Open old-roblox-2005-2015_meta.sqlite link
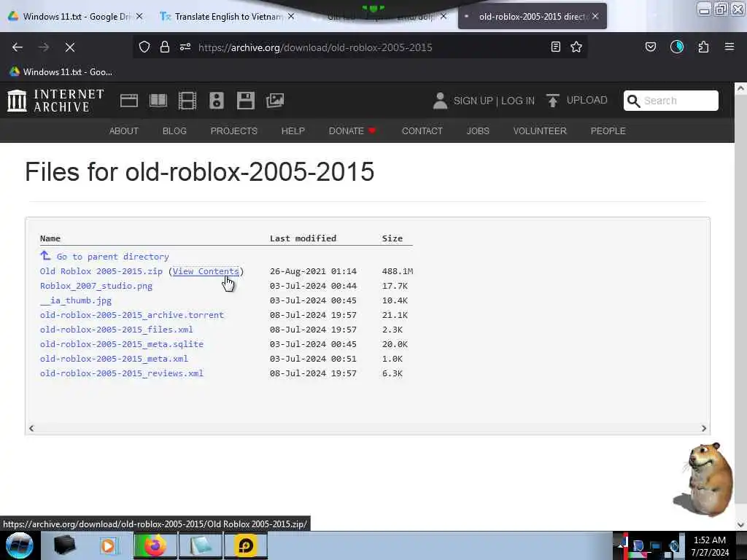This screenshot has height=560, width=747. pos(122,344)
